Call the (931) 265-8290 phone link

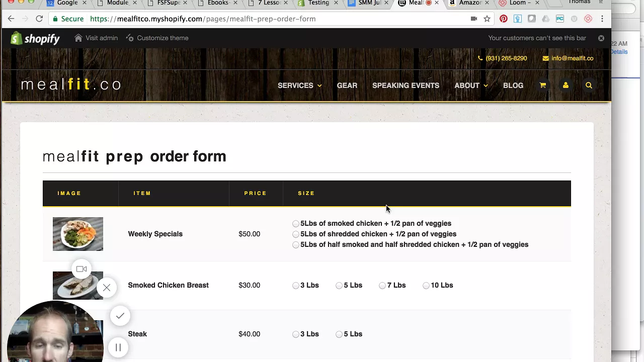pyautogui.click(x=502, y=58)
